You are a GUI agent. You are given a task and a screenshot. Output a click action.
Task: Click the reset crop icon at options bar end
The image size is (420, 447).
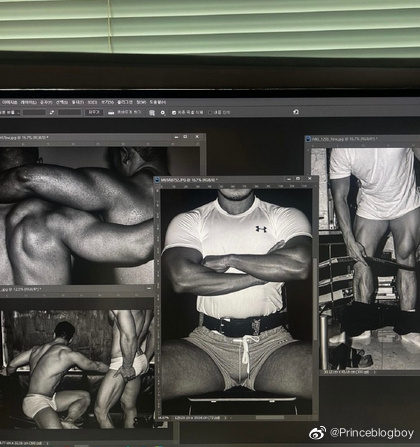pos(296,112)
